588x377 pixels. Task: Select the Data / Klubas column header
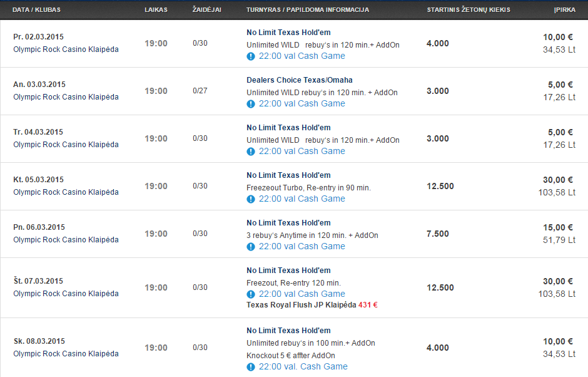(x=36, y=10)
